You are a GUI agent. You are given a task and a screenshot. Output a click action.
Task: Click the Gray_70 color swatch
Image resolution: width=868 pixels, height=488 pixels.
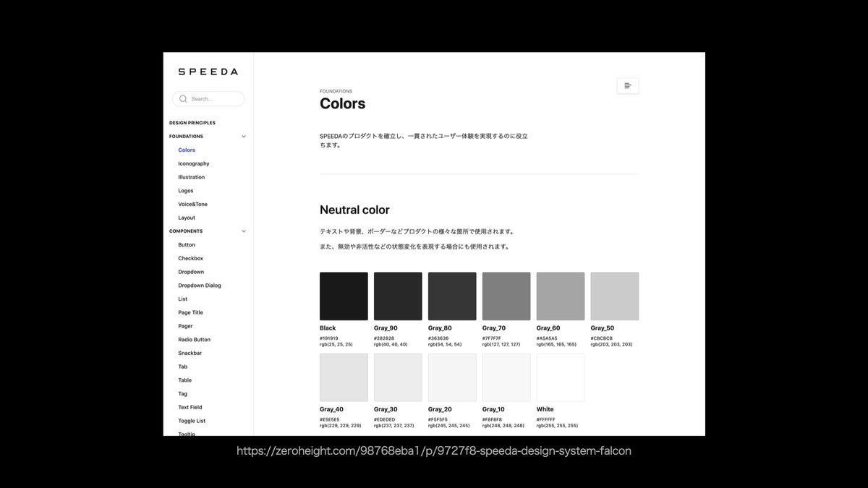coord(506,296)
